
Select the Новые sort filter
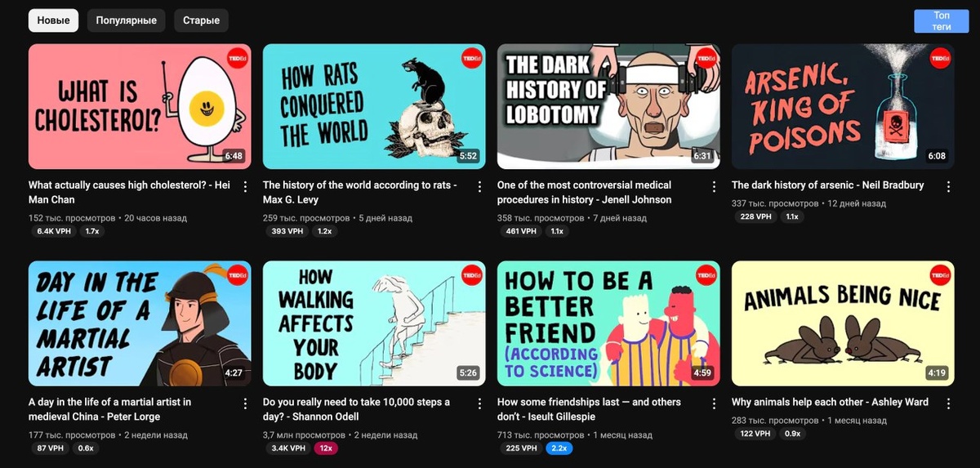[53, 20]
